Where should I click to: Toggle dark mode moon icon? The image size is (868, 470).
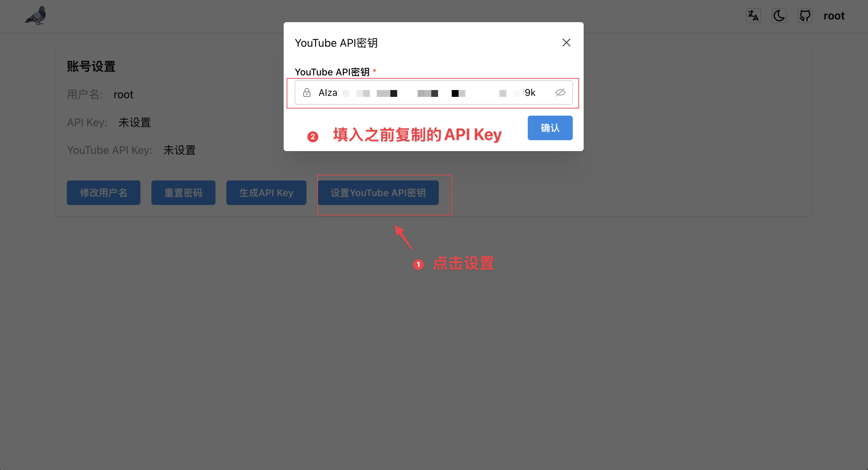click(x=779, y=16)
